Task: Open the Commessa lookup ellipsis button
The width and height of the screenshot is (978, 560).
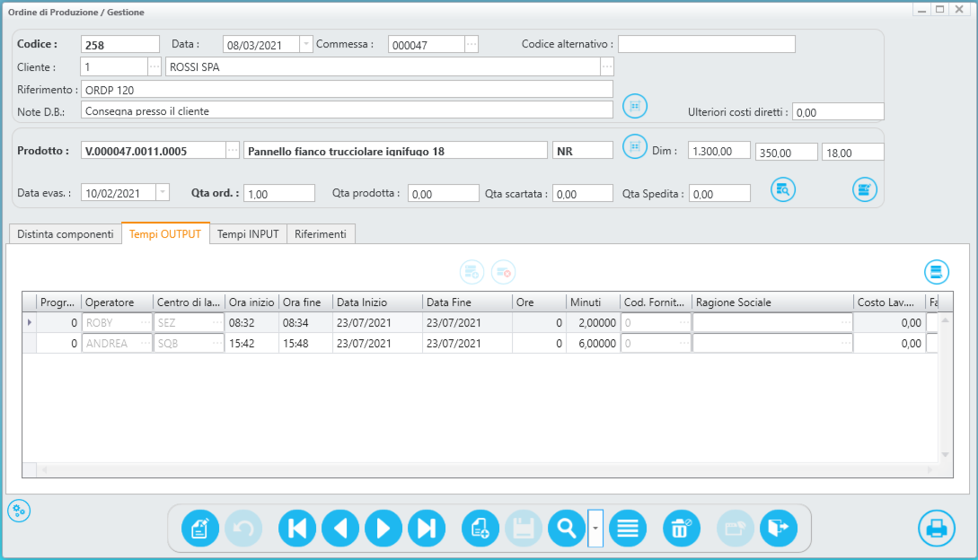Action: [471, 44]
